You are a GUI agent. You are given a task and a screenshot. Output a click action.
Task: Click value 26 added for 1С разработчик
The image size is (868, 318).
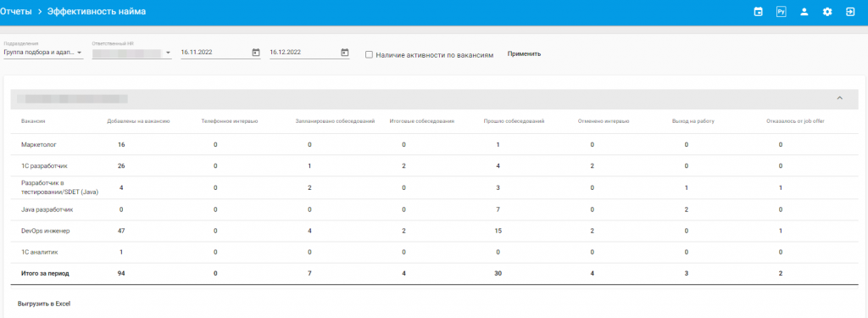121,165
